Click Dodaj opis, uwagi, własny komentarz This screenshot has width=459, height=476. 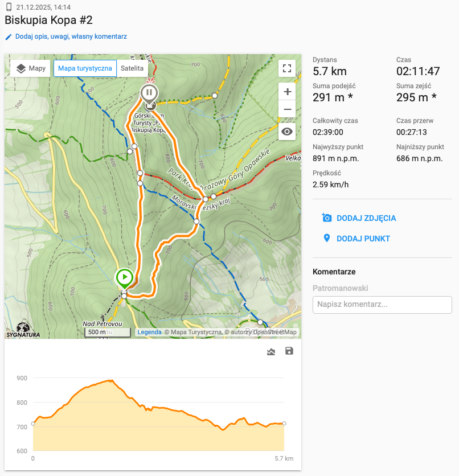(x=71, y=36)
